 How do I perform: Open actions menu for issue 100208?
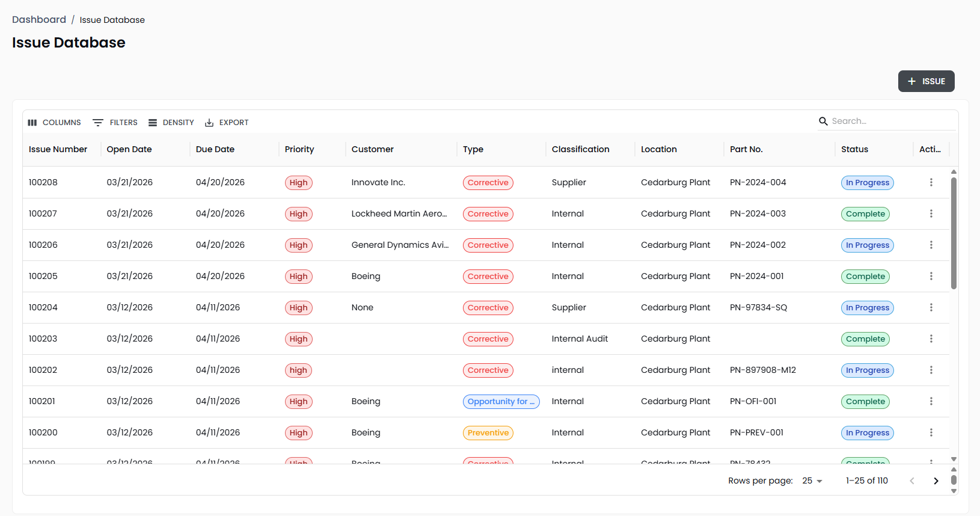[x=931, y=182]
